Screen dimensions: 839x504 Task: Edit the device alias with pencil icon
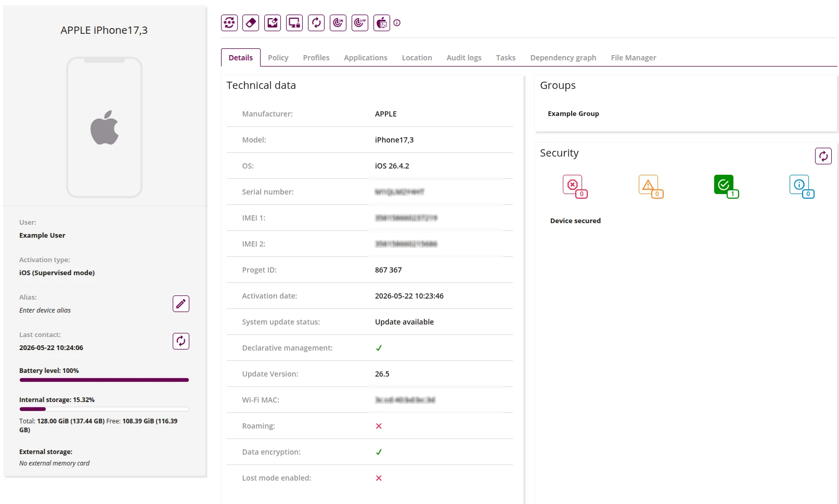tap(181, 304)
